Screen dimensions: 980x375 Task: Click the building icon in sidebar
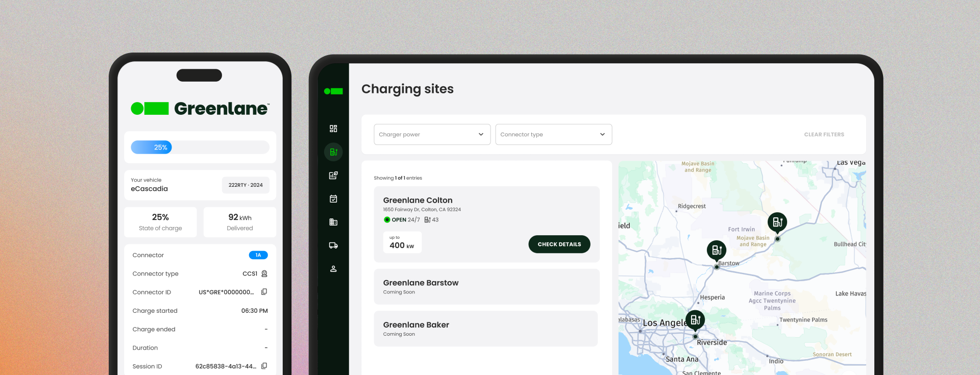(333, 222)
